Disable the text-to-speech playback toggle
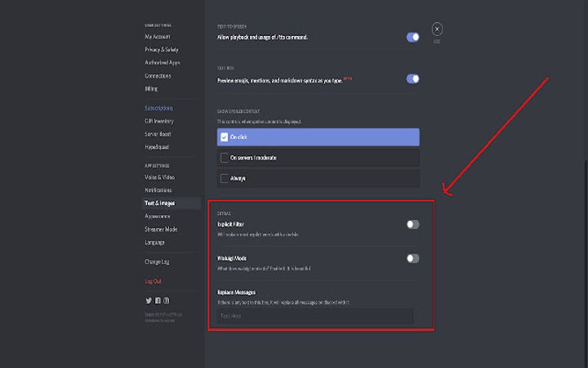The width and height of the screenshot is (588, 368). coord(412,37)
